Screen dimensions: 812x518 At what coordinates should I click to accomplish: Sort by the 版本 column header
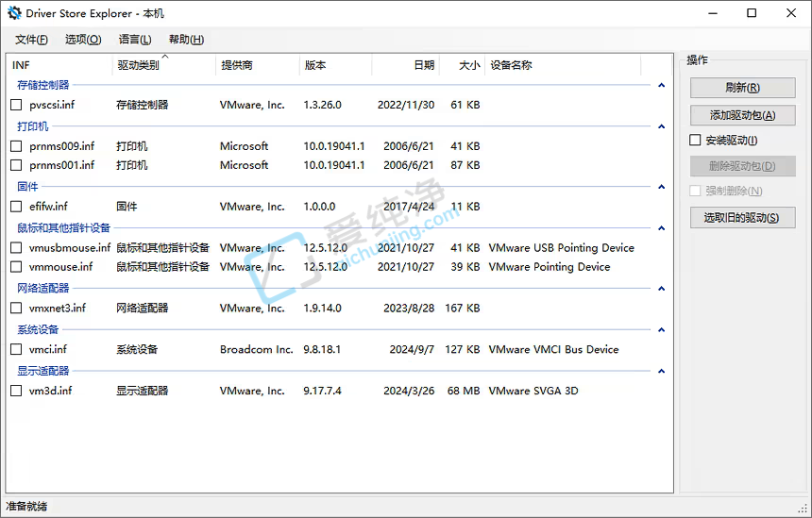tap(335, 65)
